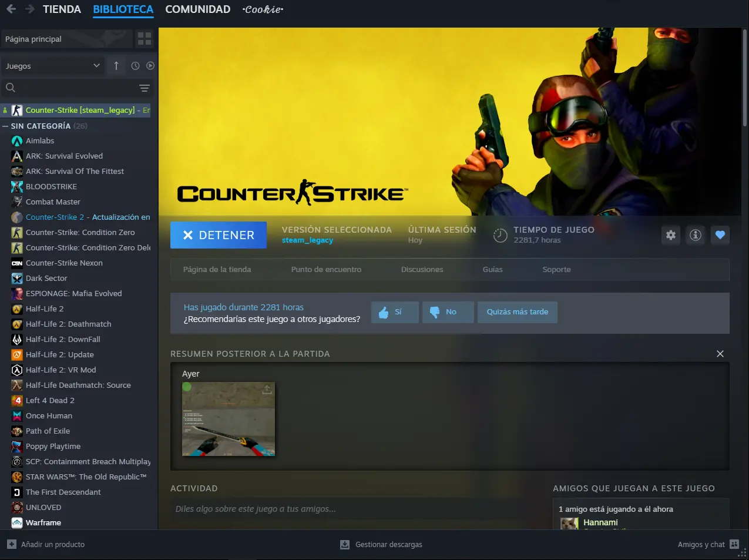This screenshot has width=749, height=560.
Task: Toggle sort order arrow in library sidebar
Action: tap(116, 66)
